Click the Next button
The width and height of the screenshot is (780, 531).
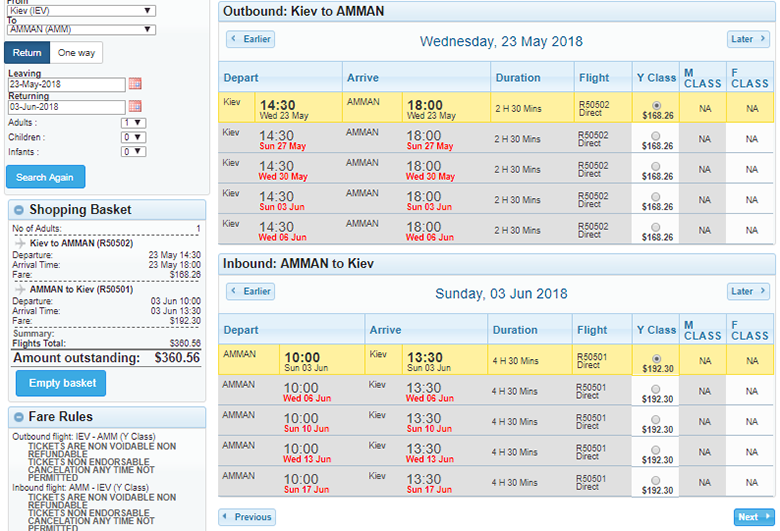click(x=750, y=517)
